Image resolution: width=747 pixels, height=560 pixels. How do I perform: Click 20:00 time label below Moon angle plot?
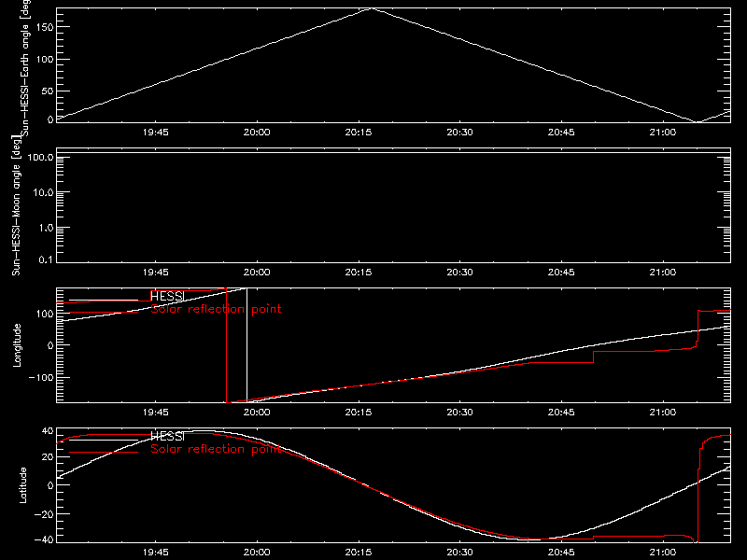[257, 273]
